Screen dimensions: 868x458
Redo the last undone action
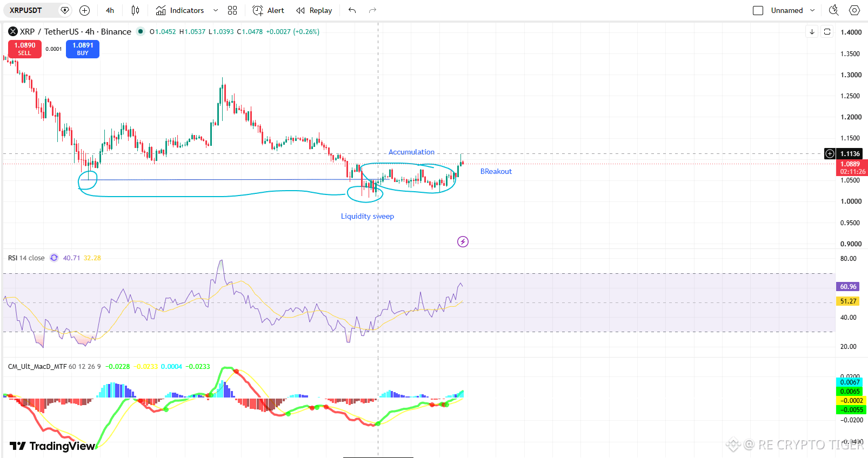coord(372,10)
